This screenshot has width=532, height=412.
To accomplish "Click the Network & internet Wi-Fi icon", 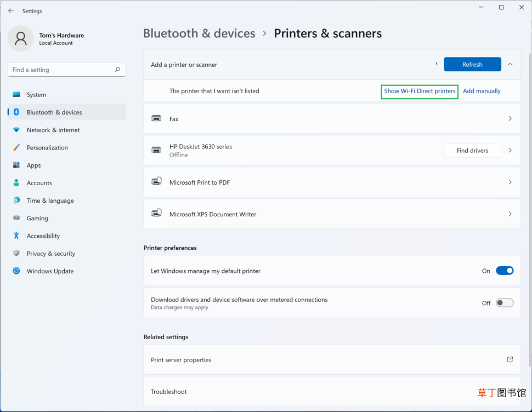I will pyautogui.click(x=16, y=130).
